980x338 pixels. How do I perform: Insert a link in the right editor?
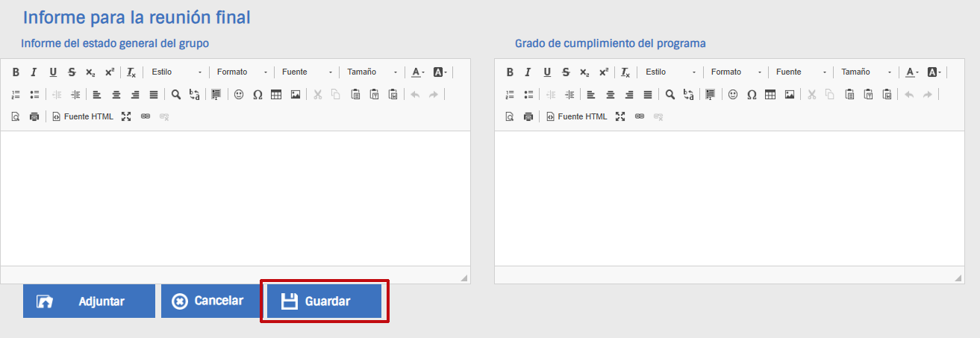pyautogui.click(x=640, y=117)
